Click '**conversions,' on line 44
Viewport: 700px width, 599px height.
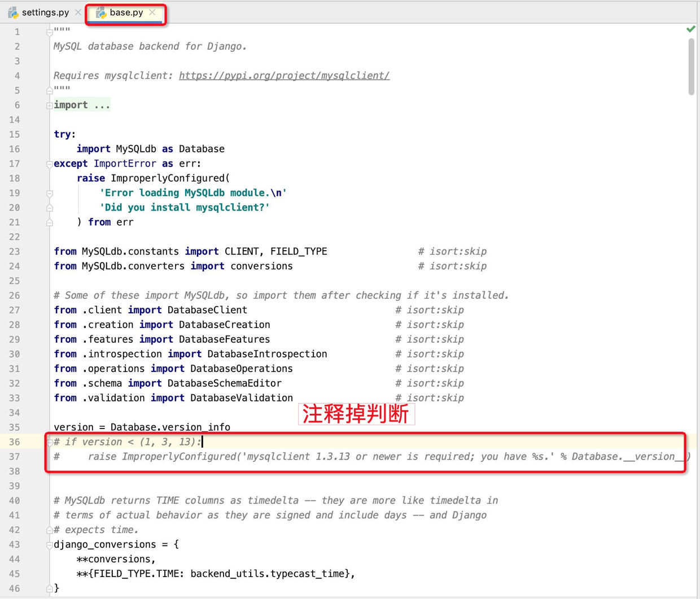(116, 559)
